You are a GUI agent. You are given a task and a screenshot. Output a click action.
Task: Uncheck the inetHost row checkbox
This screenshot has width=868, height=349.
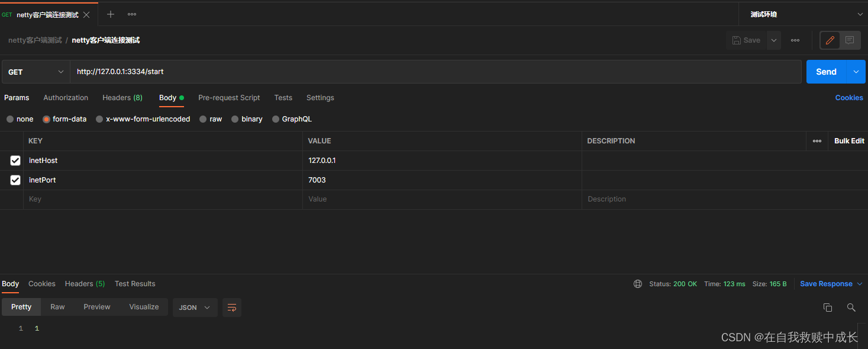[x=15, y=161]
